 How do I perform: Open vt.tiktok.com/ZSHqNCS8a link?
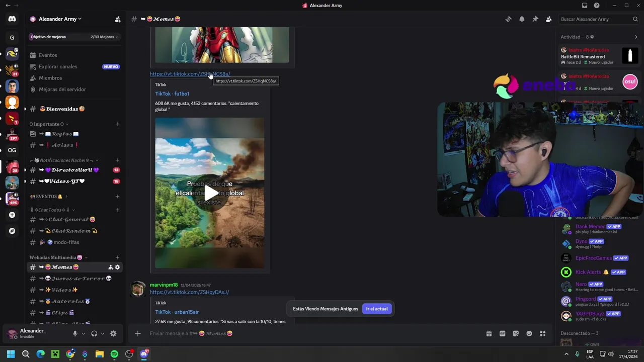pyautogui.click(x=190, y=74)
